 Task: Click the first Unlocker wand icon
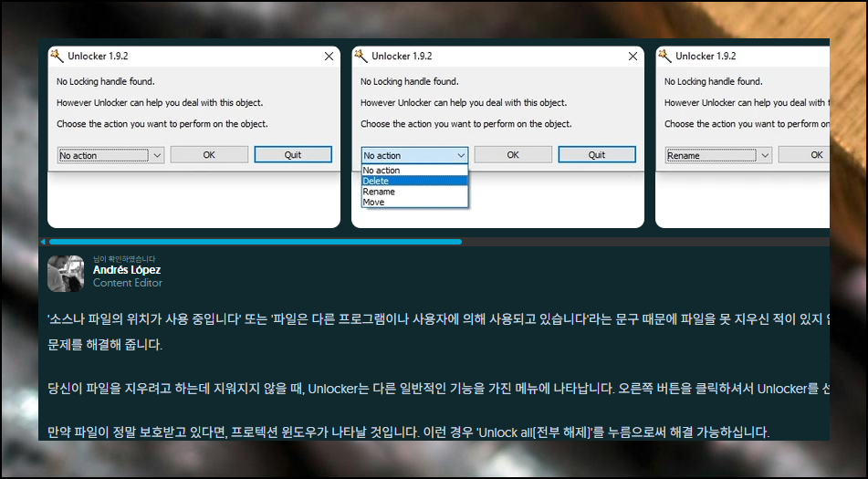pos(57,56)
